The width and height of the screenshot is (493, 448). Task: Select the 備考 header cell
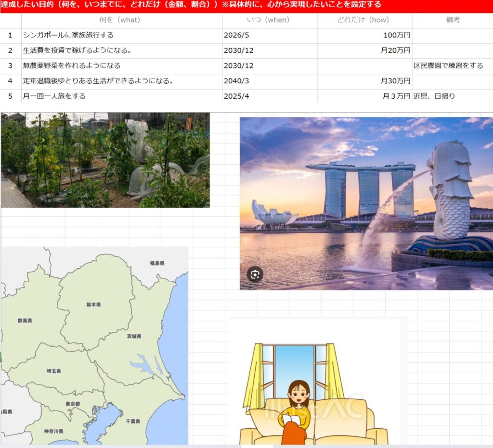pyautogui.click(x=452, y=20)
